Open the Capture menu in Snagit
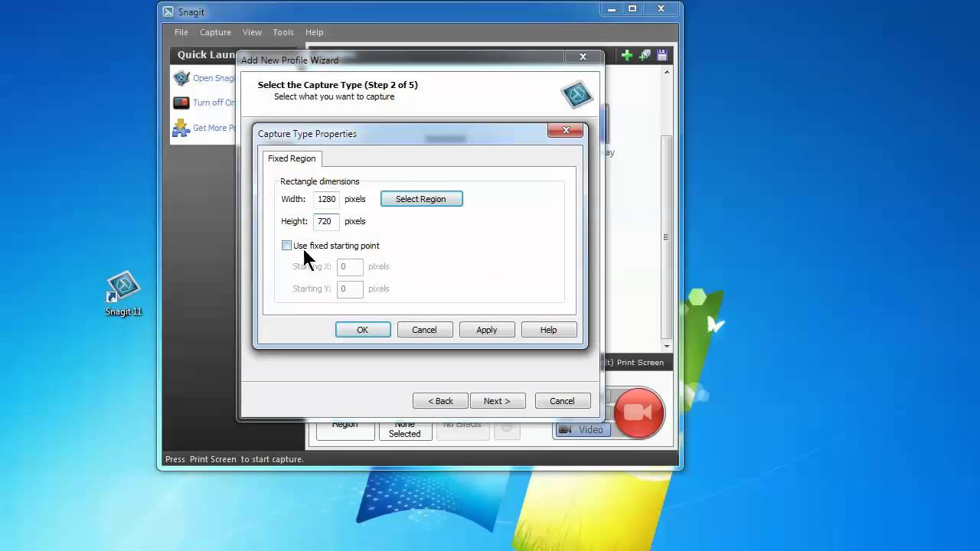This screenshot has height=551, width=980. point(215,32)
